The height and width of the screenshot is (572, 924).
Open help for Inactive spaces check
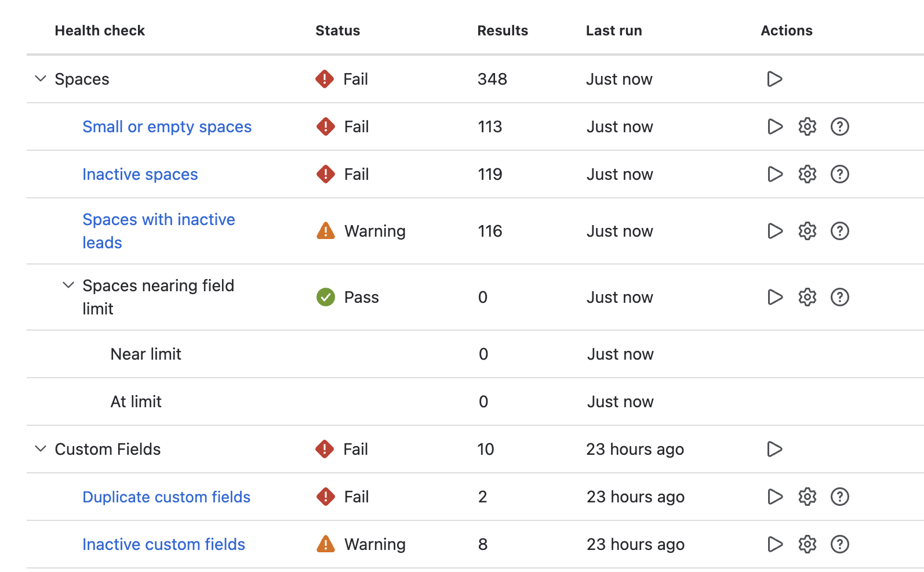(839, 174)
